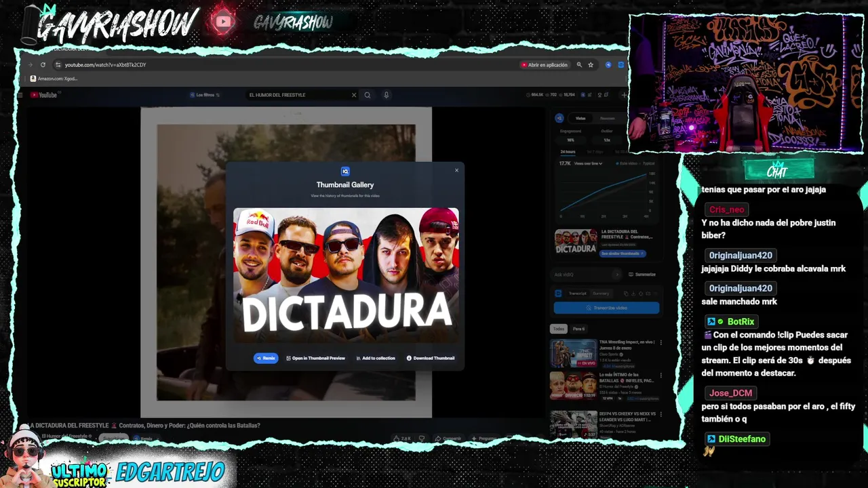The height and width of the screenshot is (488, 868).
Task: Open YouTube hamburger menu
Action: click(20, 95)
